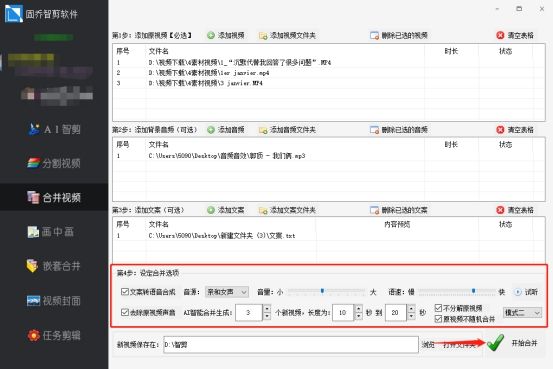This screenshot has width=553, height=369.
Task: Click the 时长 column header in video table
Action: [451, 51]
